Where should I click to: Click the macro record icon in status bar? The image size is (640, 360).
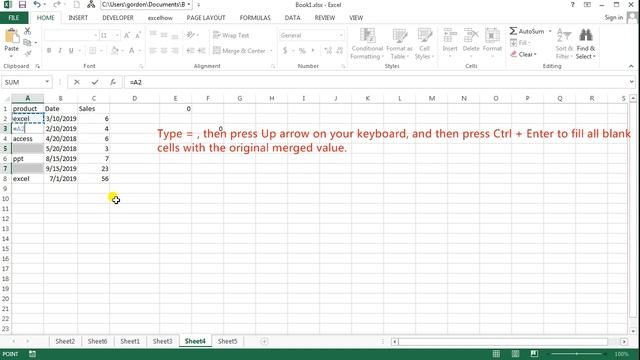pyautogui.click(x=32, y=354)
